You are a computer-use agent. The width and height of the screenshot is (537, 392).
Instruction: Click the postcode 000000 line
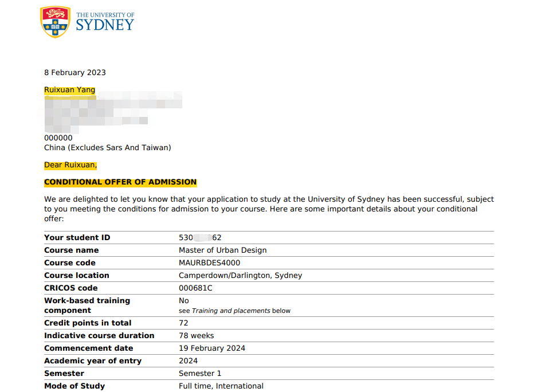tap(58, 138)
